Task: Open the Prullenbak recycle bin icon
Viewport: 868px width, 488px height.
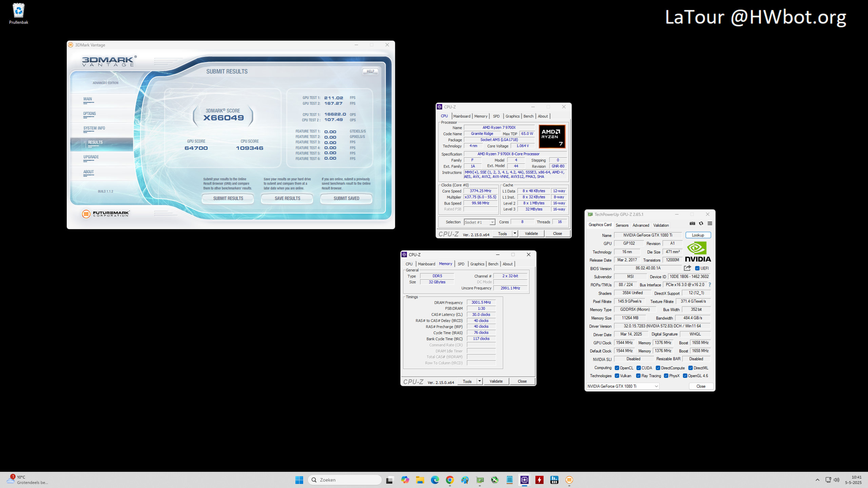Action: [x=18, y=14]
